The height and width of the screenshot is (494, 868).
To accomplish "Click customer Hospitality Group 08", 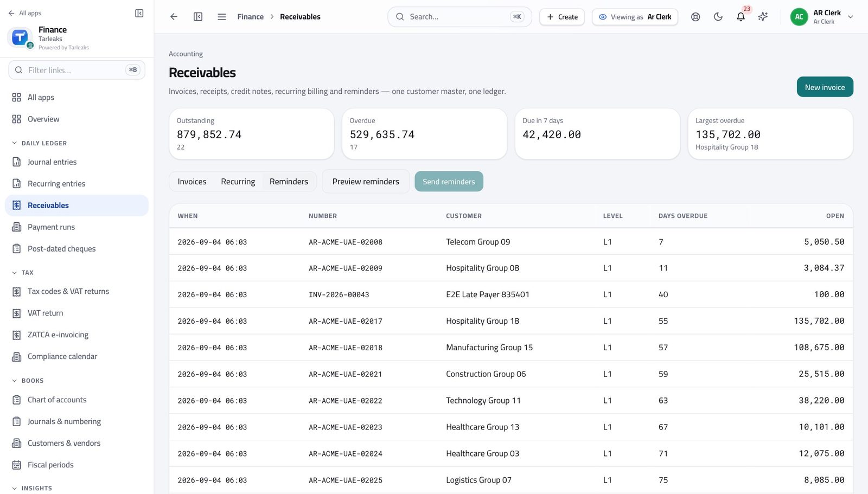I will tap(482, 268).
